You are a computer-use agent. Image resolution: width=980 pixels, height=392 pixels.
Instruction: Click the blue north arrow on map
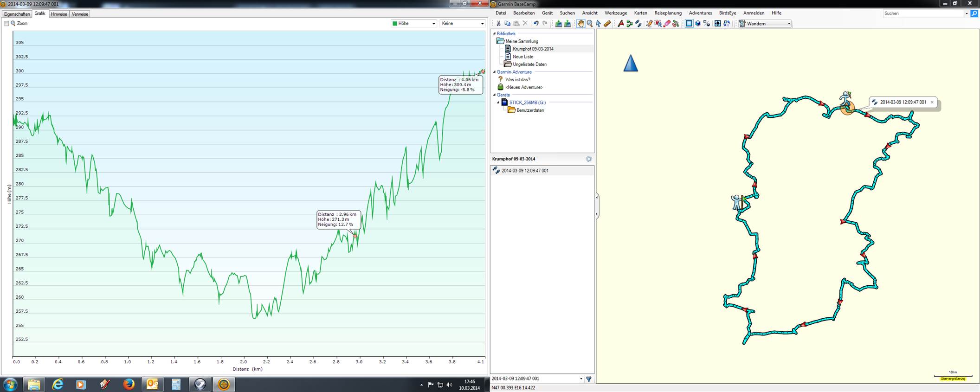point(631,63)
